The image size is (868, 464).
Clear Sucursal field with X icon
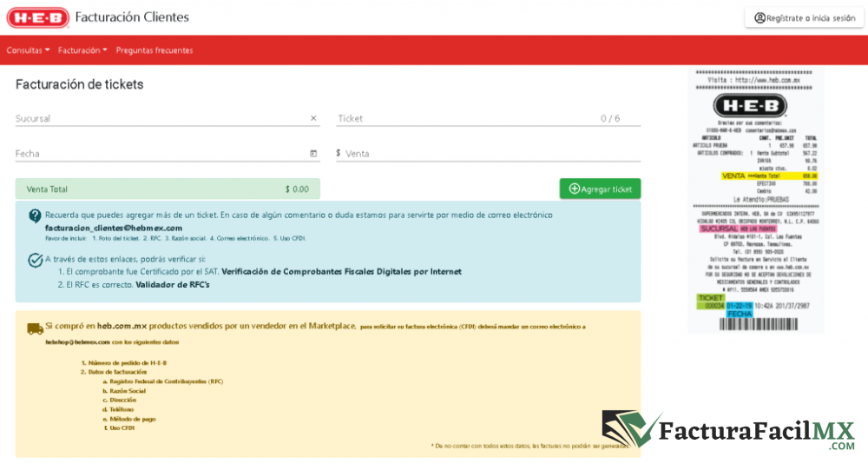coord(313,118)
